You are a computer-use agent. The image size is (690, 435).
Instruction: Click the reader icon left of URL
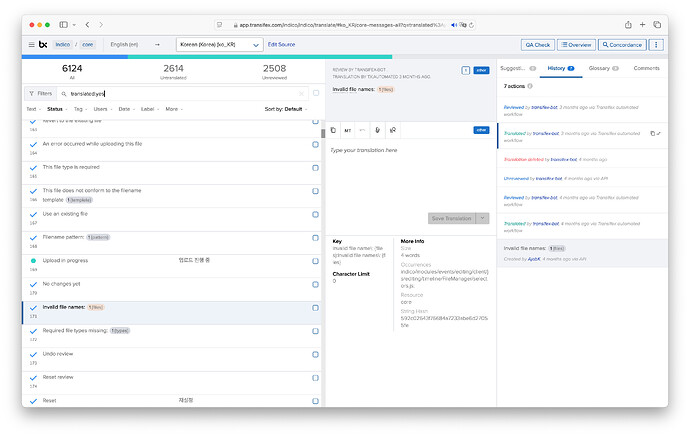[220, 25]
